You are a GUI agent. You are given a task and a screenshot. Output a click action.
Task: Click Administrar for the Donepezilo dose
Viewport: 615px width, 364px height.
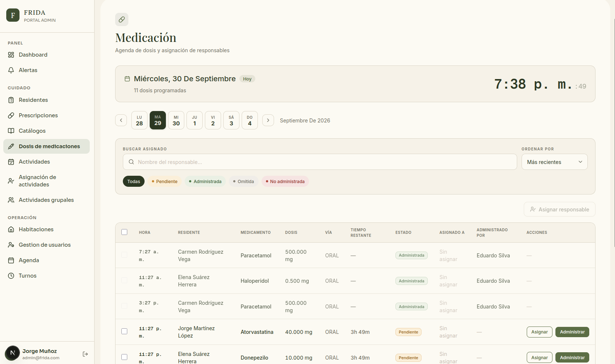pyautogui.click(x=572, y=358)
